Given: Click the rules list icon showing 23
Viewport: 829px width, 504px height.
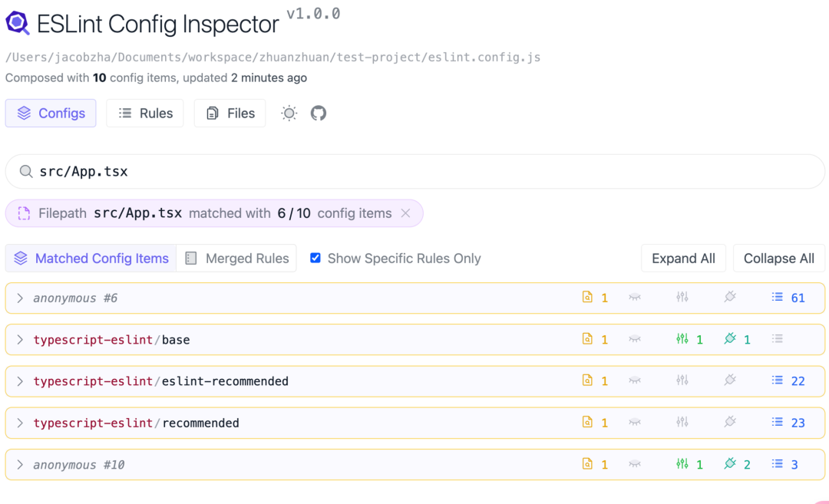Looking at the screenshot, I should pyautogui.click(x=777, y=422).
